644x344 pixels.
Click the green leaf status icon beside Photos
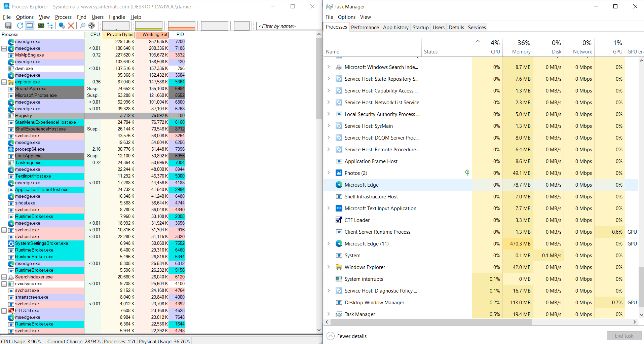[x=467, y=173]
